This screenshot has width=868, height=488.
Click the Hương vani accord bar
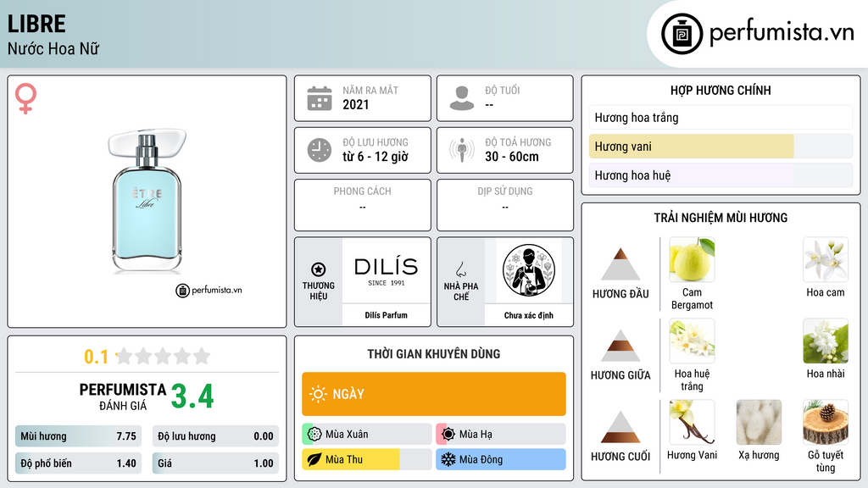tap(721, 147)
